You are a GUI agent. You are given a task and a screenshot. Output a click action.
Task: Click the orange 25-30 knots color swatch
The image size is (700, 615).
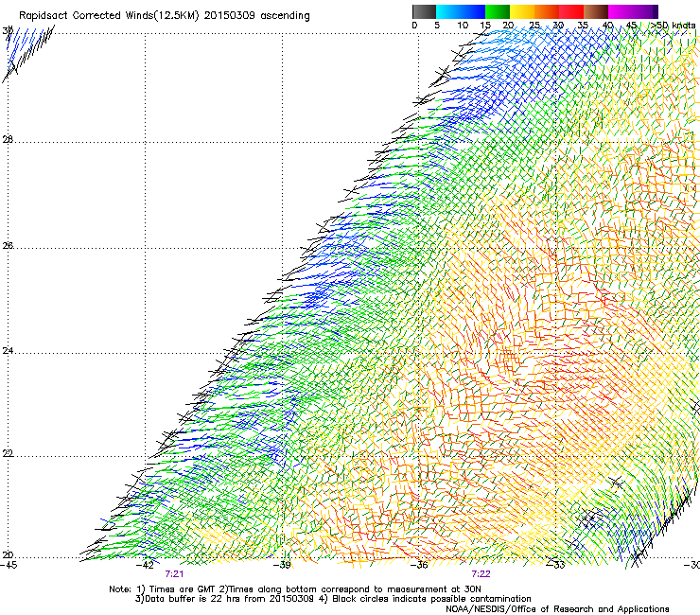coord(547,11)
